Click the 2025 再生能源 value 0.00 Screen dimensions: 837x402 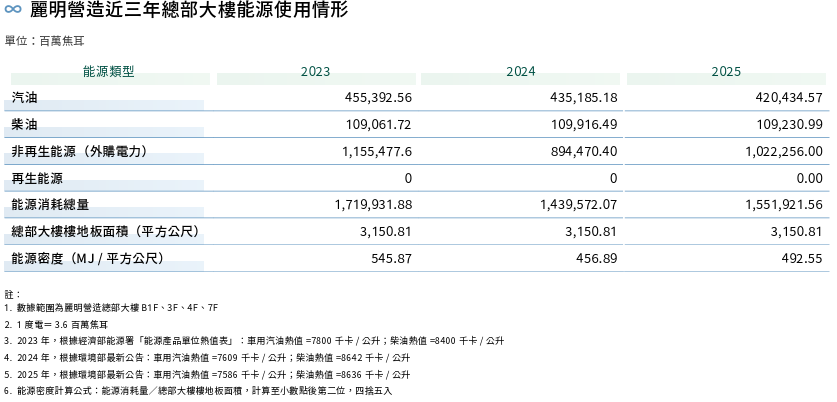[810, 178]
